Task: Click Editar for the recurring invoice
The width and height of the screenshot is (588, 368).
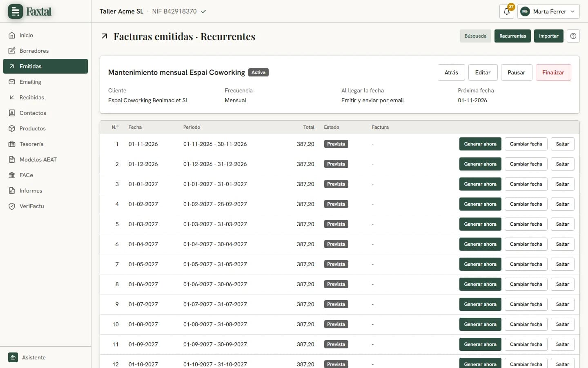Action: tap(483, 72)
